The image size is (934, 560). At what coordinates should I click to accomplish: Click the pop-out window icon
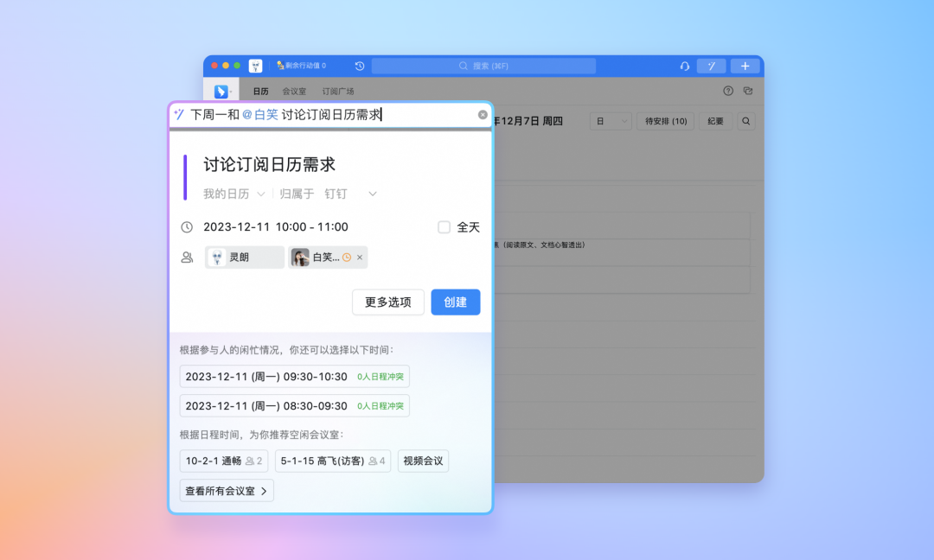(748, 91)
